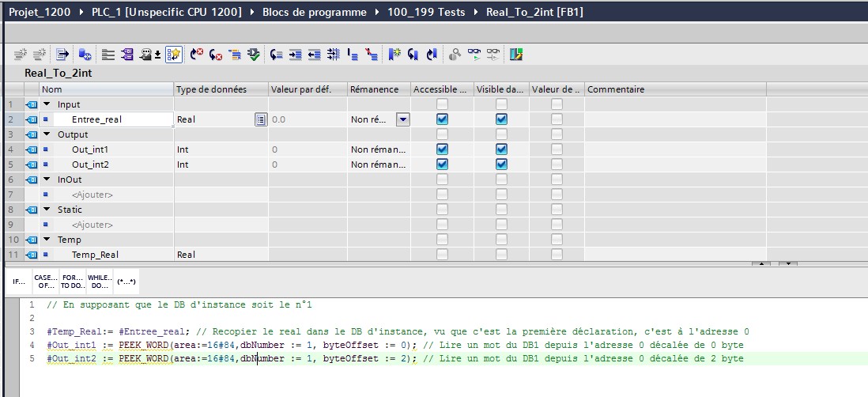The image size is (868, 397).
Task: Click the grayed magnifier pie toolbar icon
Action: coord(455,55)
